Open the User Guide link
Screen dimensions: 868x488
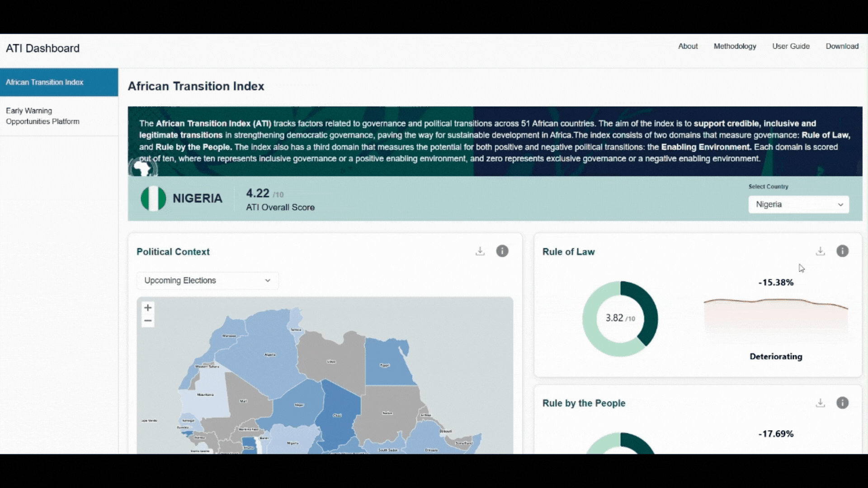pos(791,46)
